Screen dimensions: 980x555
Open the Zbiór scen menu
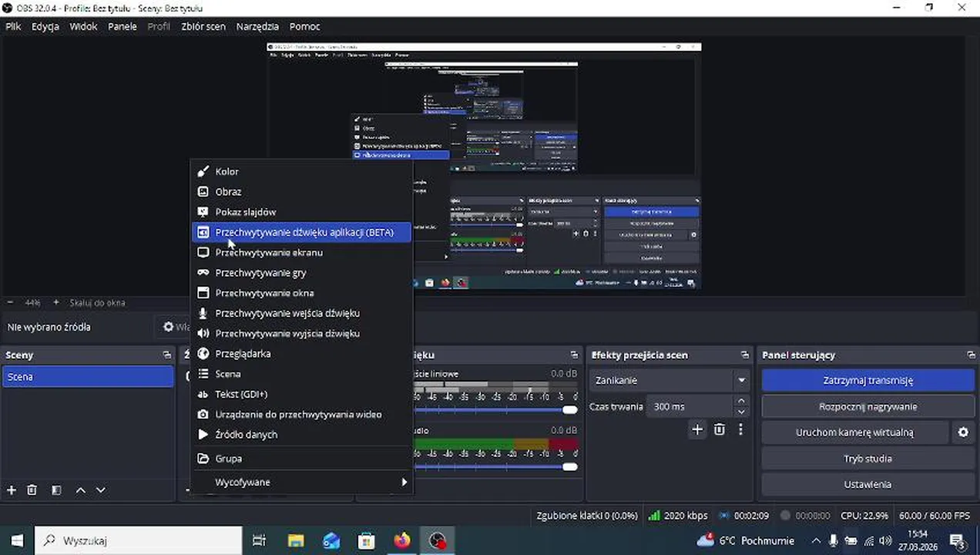pos(203,26)
